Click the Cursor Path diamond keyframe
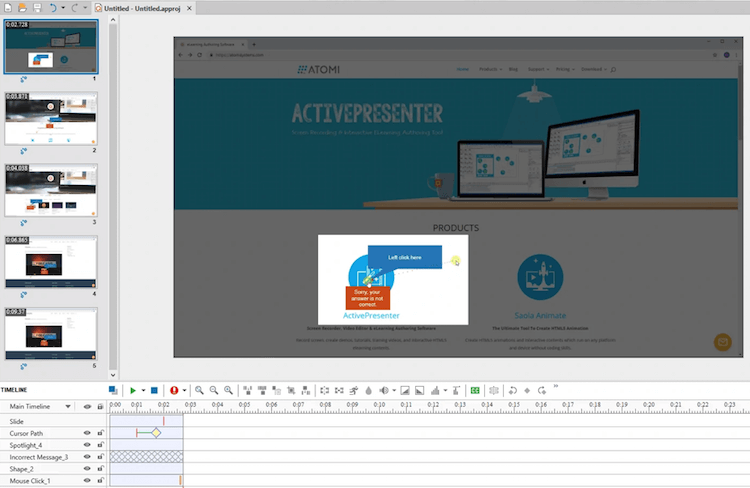The image size is (750, 488). point(156,433)
